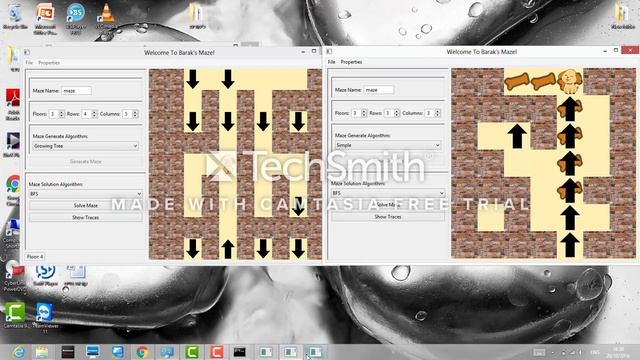Click Solve Maze button in left window
640x360 pixels.
[x=85, y=205]
